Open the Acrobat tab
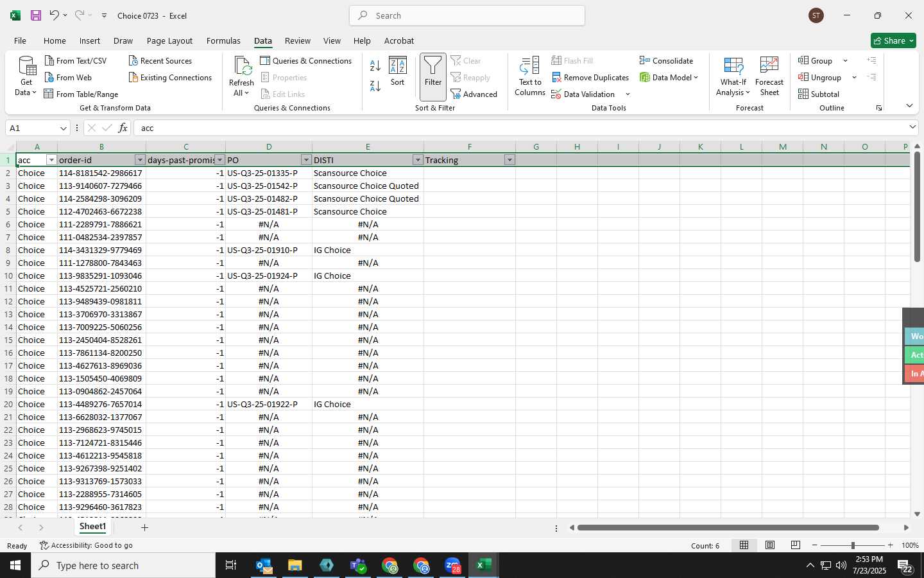 398,40
